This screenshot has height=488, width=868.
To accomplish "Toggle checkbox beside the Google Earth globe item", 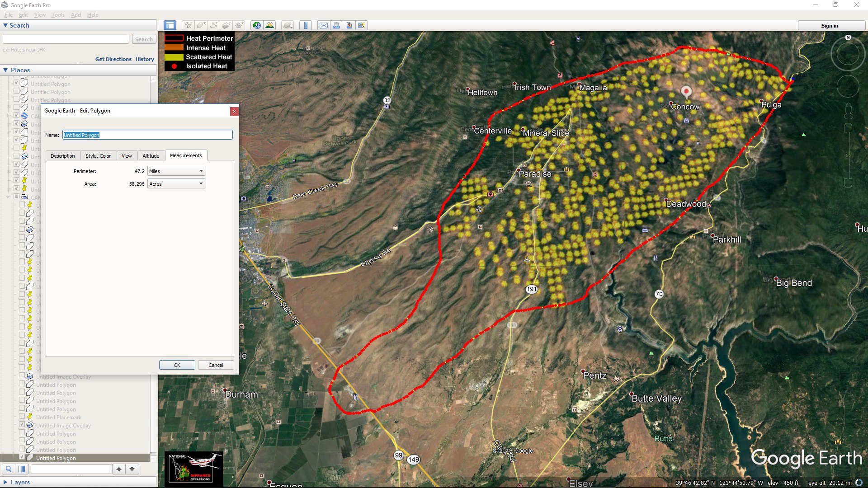I will click(x=16, y=116).
